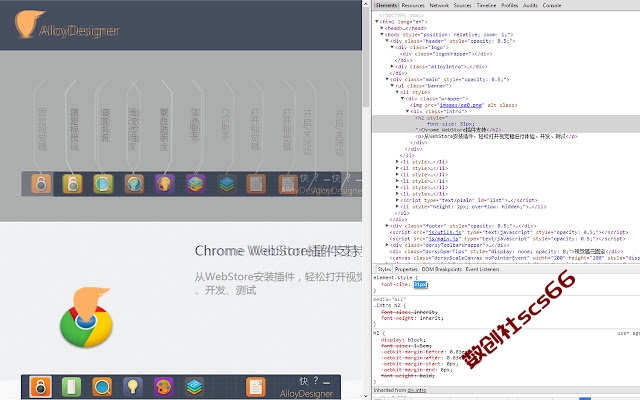Click the Chrome logo illustration on the page
Viewport: 640px width, 400px height.
(86, 318)
